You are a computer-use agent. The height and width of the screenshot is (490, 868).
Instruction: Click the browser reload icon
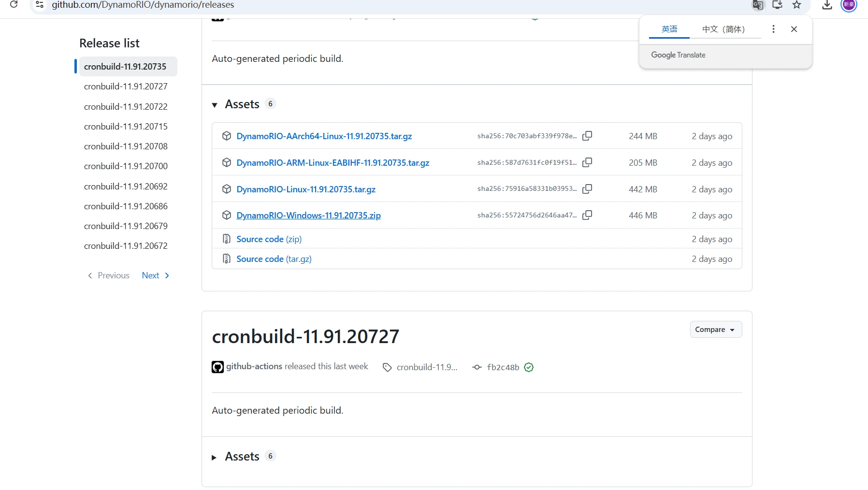pos(14,5)
